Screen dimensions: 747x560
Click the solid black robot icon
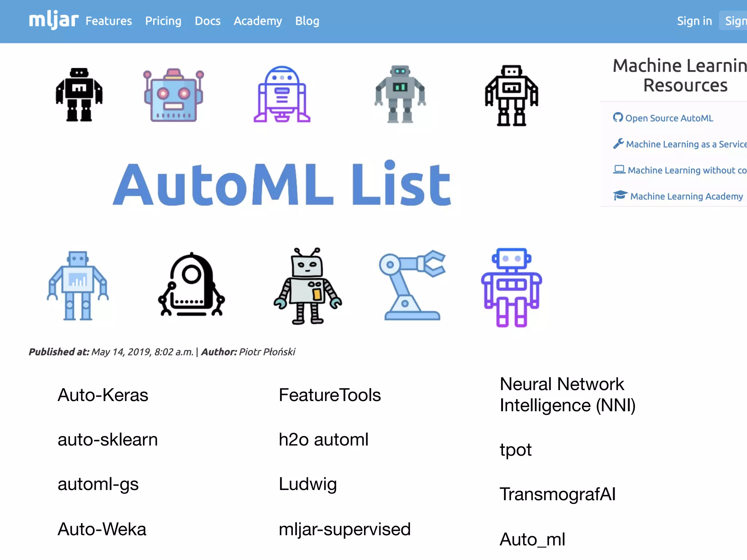79,94
